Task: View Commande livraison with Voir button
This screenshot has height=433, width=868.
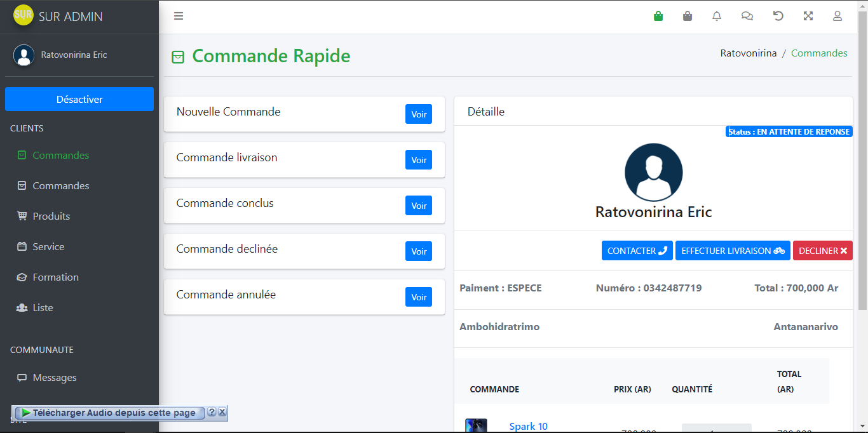Action: tap(419, 160)
